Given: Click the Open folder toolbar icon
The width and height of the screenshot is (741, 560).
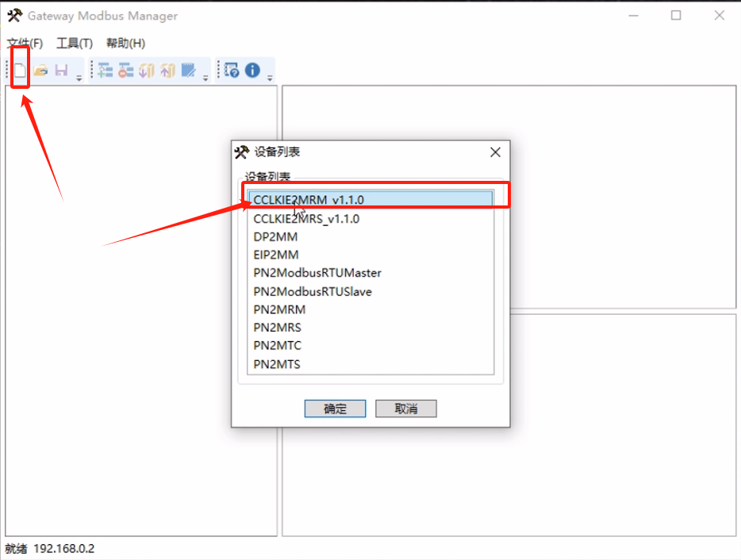Looking at the screenshot, I should click(x=40, y=71).
